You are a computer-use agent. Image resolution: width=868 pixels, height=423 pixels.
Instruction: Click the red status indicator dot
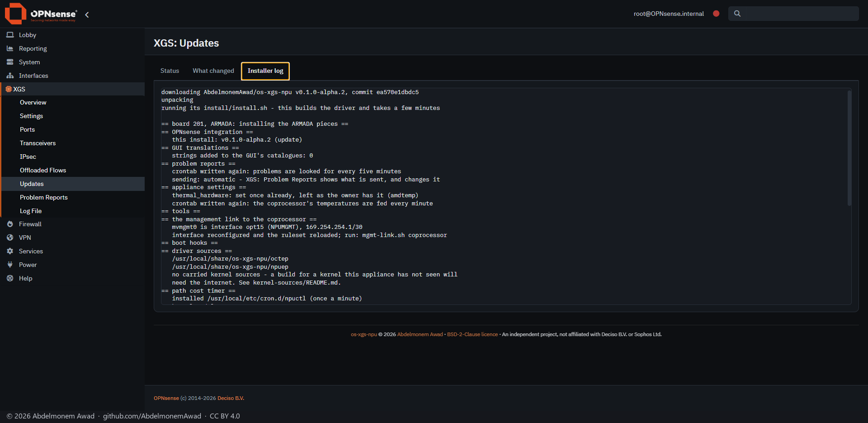click(716, 14)
